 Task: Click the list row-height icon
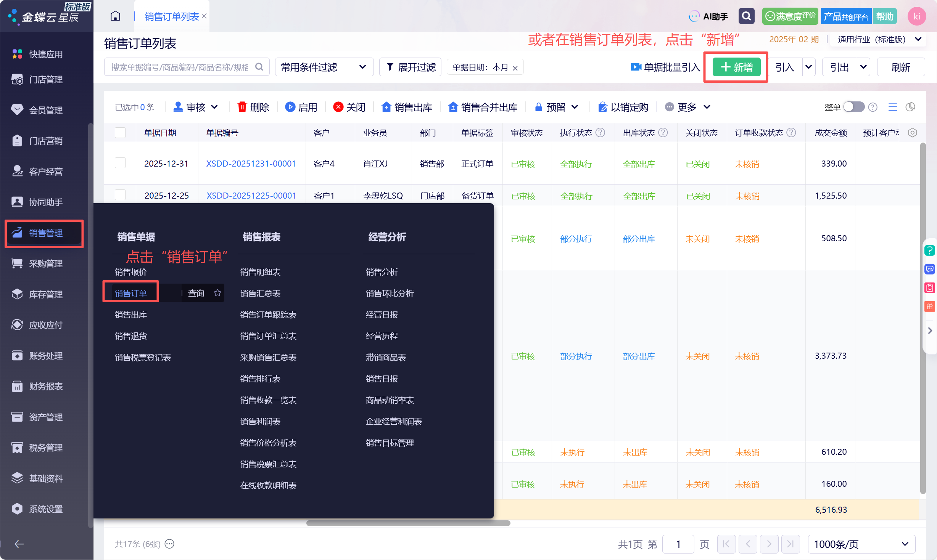(x=892, y=107)
